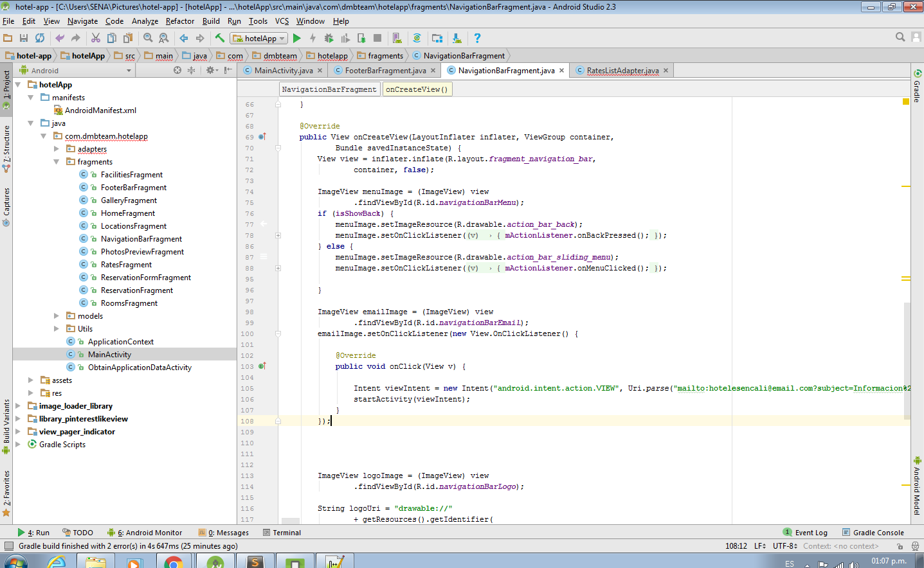Cut selection with the scissors icon

pos(96,38)
